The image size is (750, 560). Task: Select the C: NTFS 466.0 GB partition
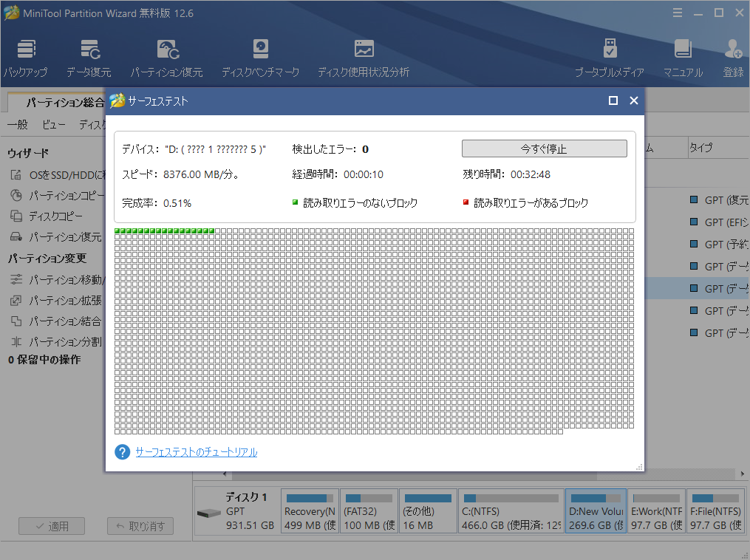[x=511, y=511]
